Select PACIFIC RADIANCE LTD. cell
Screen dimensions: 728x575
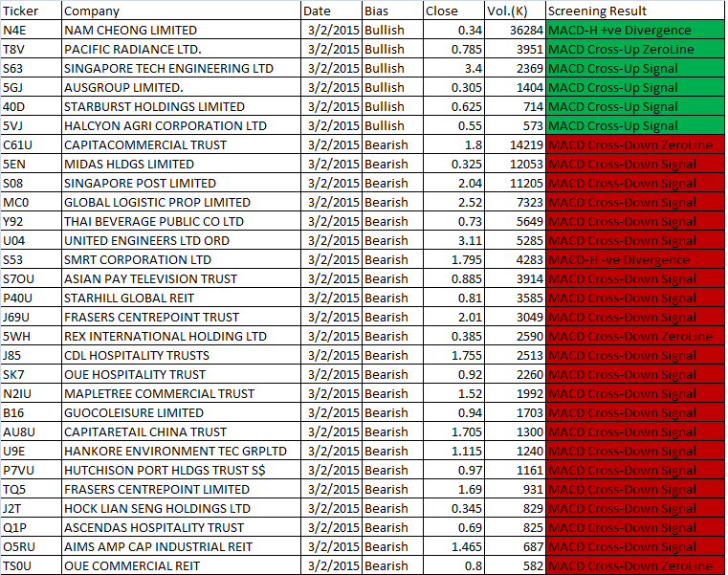[181, 49]
